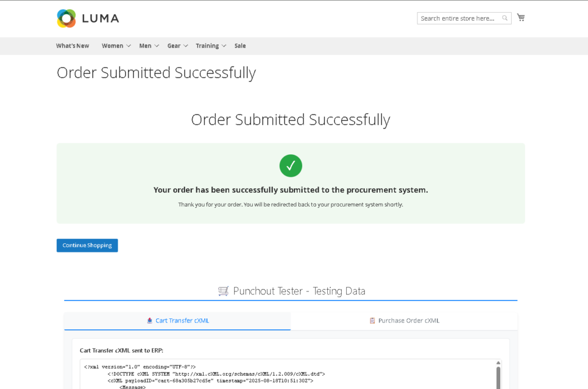Viewport: 588px width, 389px height.
Task: Click the green success checkmark icon
Action: tap(291, 166)
